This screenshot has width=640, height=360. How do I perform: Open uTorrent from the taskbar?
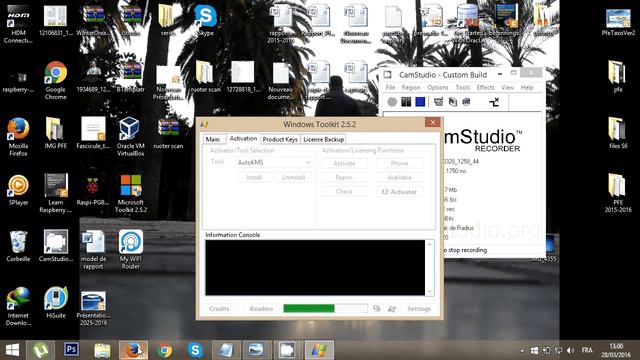tap(40, 350)
